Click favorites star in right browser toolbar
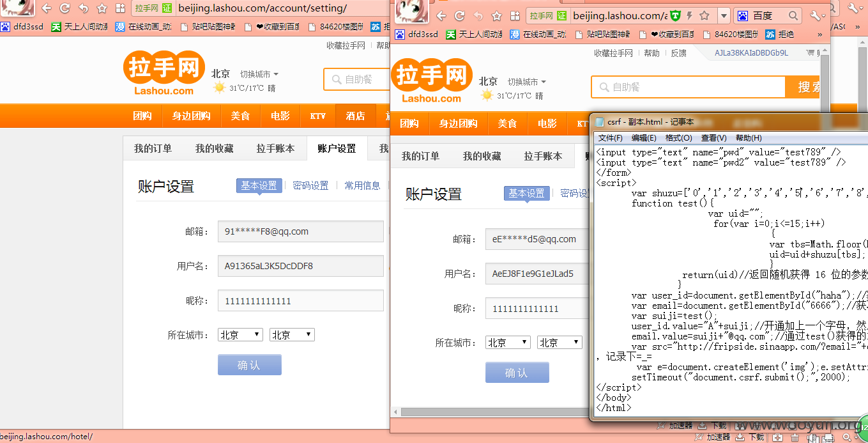The image size is (868, 443). point(497,15)
